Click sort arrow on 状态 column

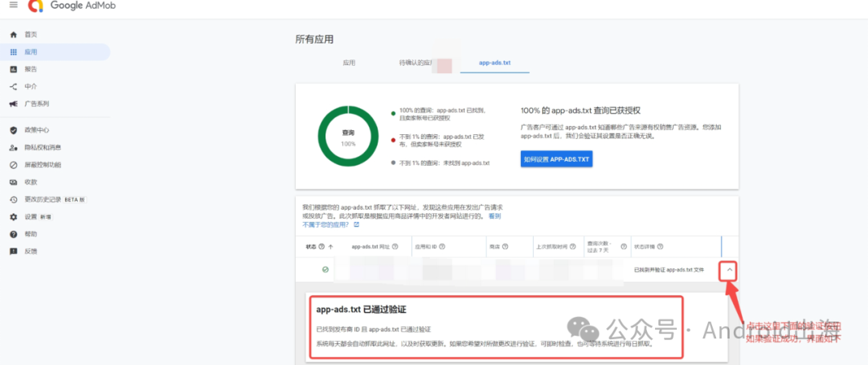pos(331,247)
